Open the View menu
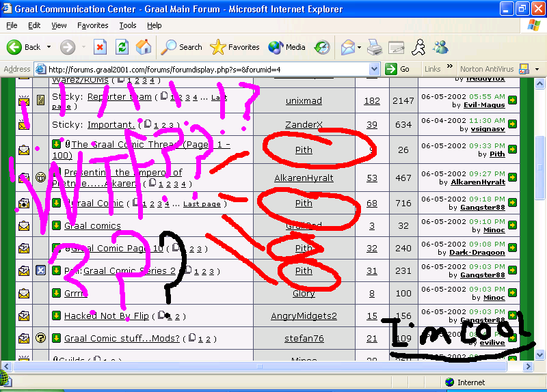Viewport: 547px width, 392px height. click(x=59, y=25)
